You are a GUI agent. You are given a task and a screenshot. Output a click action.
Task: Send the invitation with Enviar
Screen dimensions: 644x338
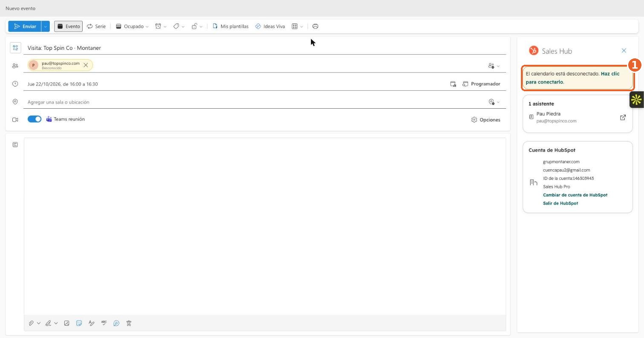(25, 26)
